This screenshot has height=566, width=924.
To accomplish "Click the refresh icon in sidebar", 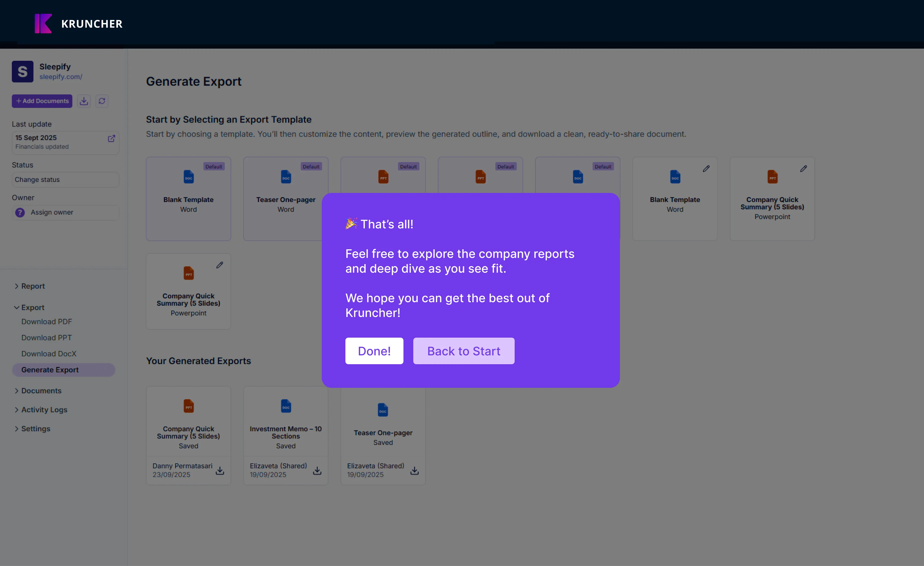I will point(102,101).
